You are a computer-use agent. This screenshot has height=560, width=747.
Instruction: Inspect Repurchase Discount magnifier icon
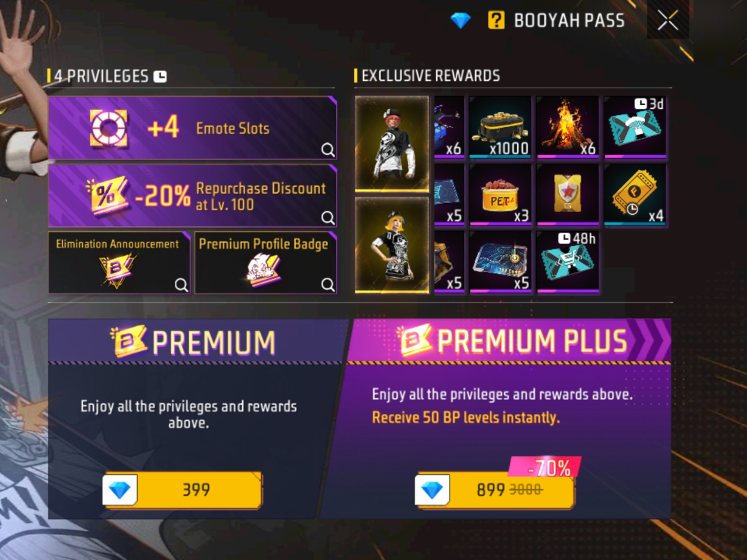327,218
